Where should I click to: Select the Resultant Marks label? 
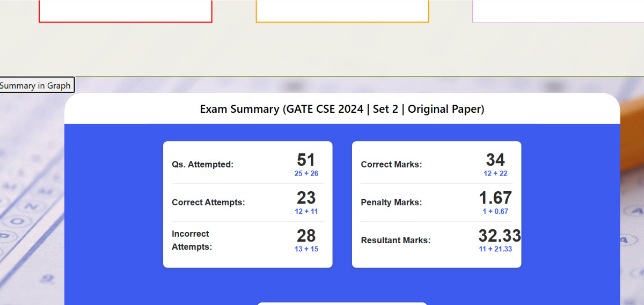coord(396,241)
